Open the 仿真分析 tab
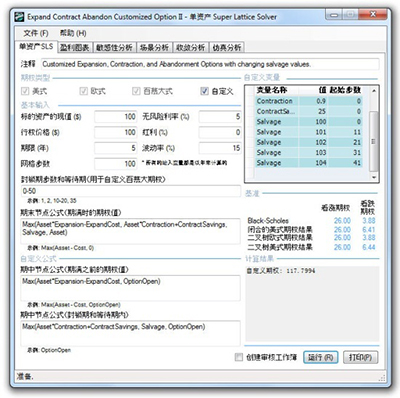 pyautogui.click(x=227, y=48)
